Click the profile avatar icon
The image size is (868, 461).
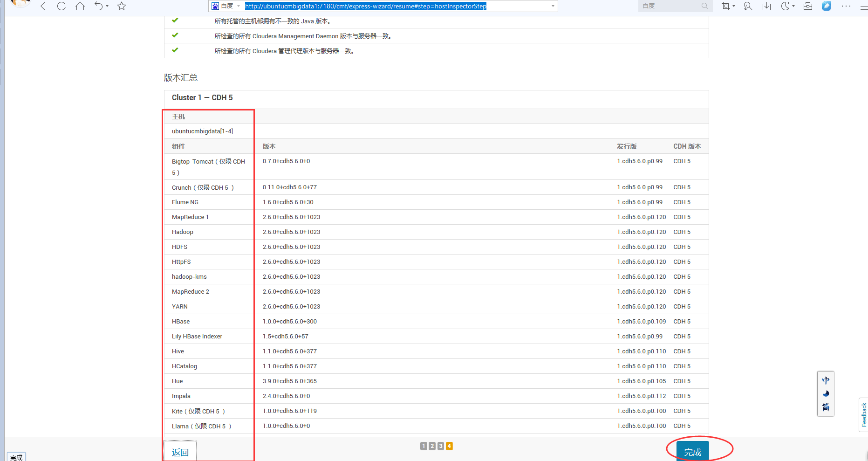click(x=20, y=4)
